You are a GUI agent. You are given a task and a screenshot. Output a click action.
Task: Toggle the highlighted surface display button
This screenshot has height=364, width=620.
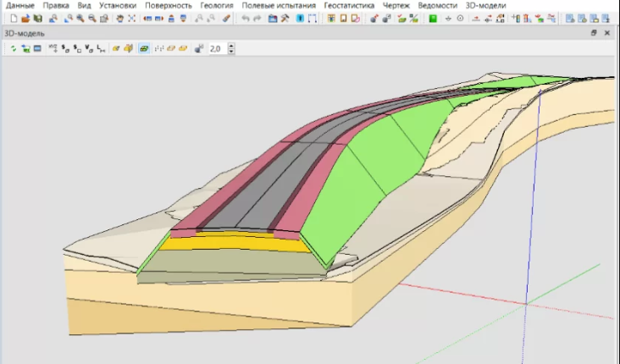pos(144,49)
